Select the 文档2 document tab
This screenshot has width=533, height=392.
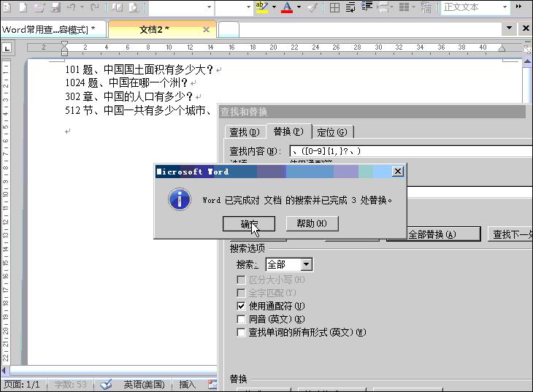click(162, 30)
